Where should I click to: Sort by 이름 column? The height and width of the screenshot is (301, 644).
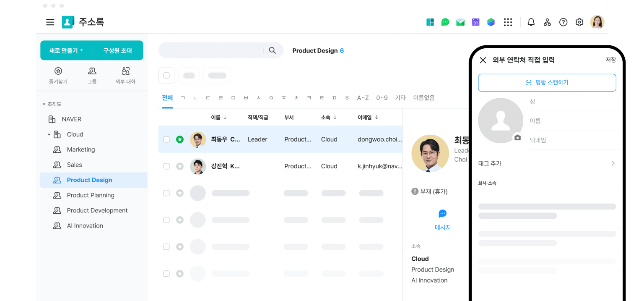[x=219, y=118]
